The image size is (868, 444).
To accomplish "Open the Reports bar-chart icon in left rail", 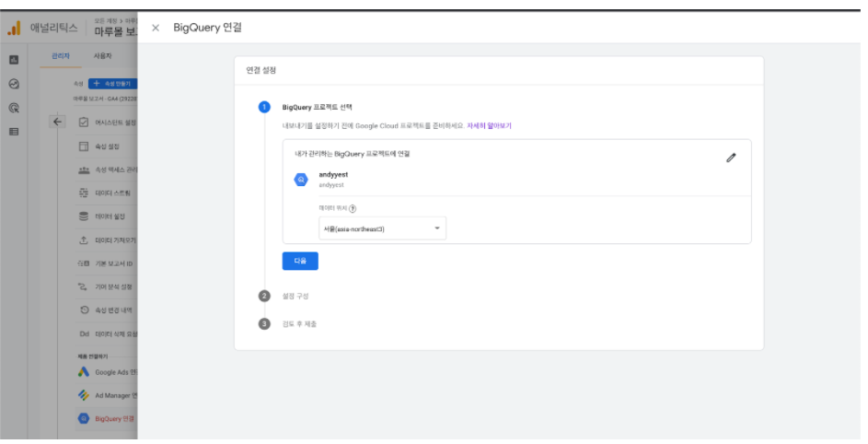I will pos(14,60).
